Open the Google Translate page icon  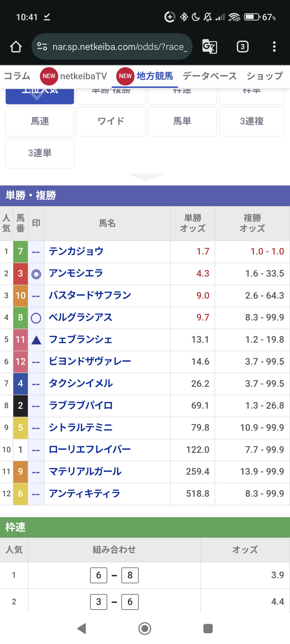click(209, 47)
